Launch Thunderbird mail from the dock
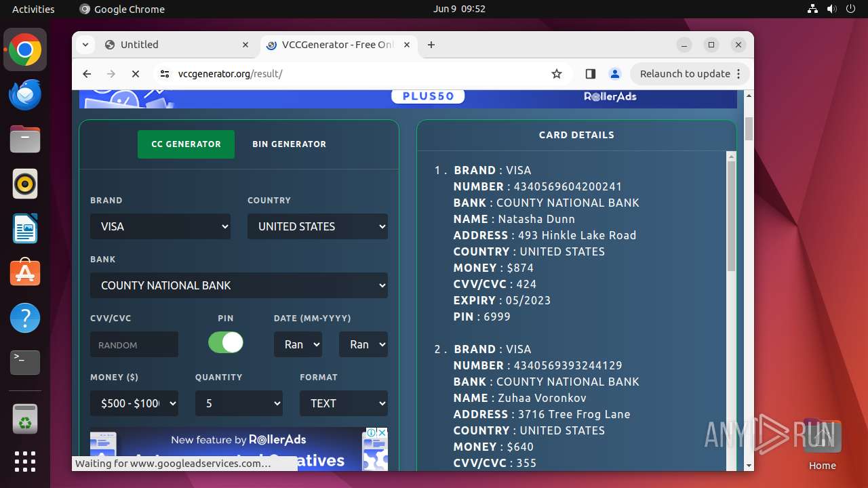 point(25,94)
